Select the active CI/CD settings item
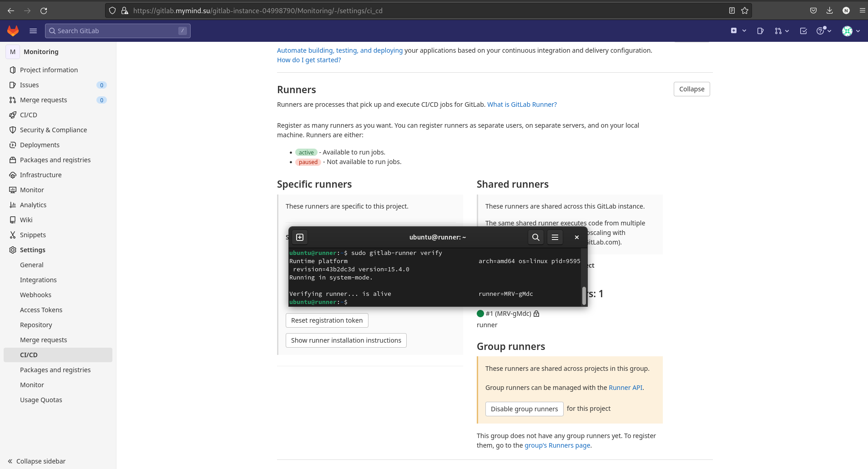The height and width of the screenshot is (469, 868). [x=58, y=355]
